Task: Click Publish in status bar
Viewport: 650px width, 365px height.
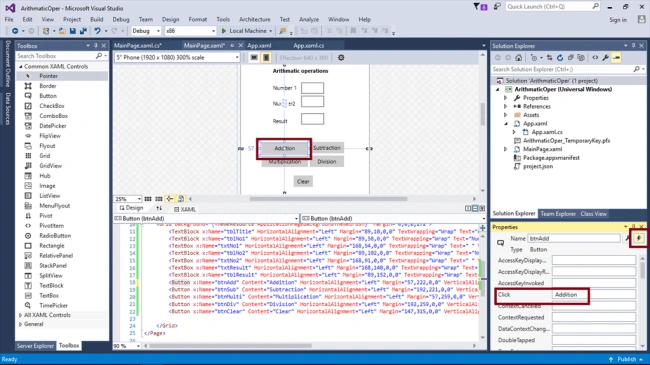Action: point(626,359)
